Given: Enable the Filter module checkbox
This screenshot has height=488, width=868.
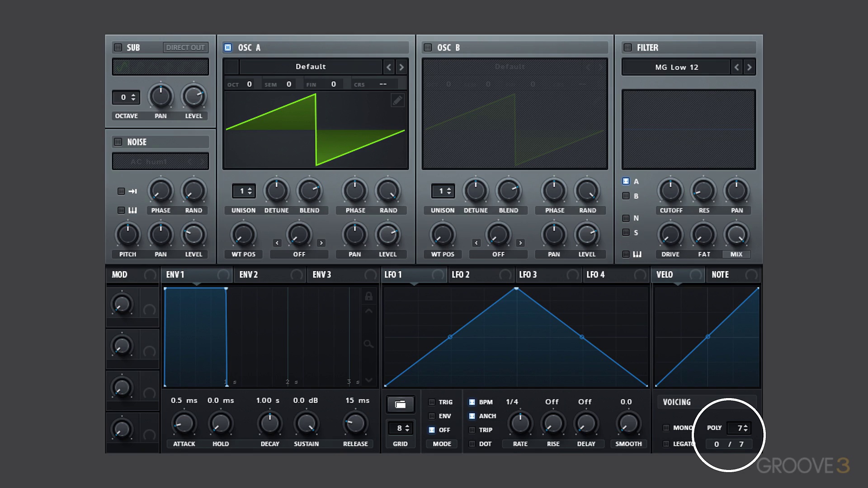Looking at the screenshot, I should [x=627, y=47].
